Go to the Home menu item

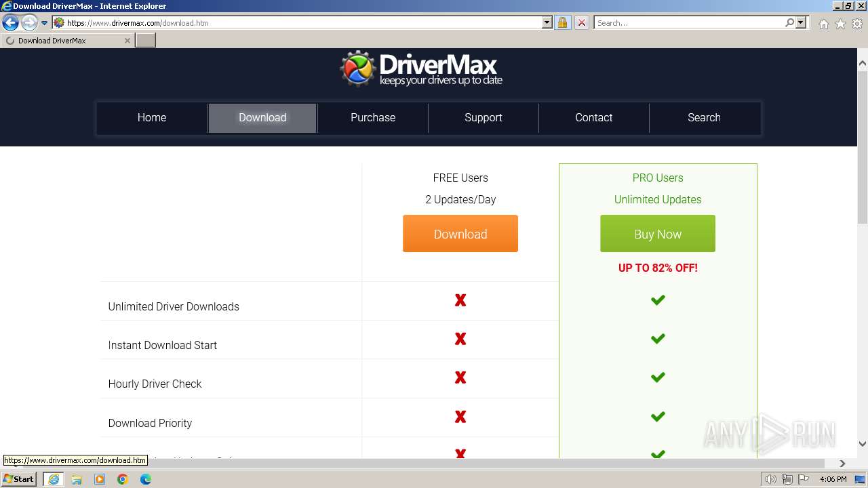(152, 118)
